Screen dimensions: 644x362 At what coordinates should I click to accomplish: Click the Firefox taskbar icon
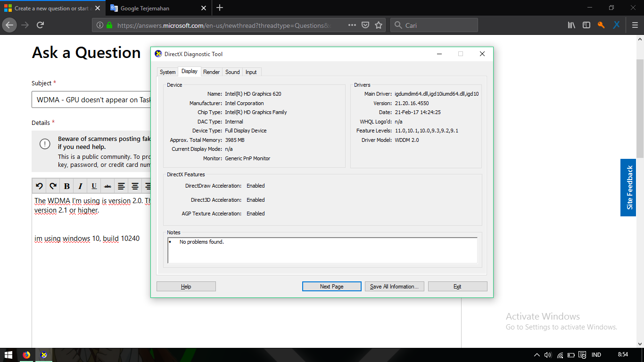[26, 355]
